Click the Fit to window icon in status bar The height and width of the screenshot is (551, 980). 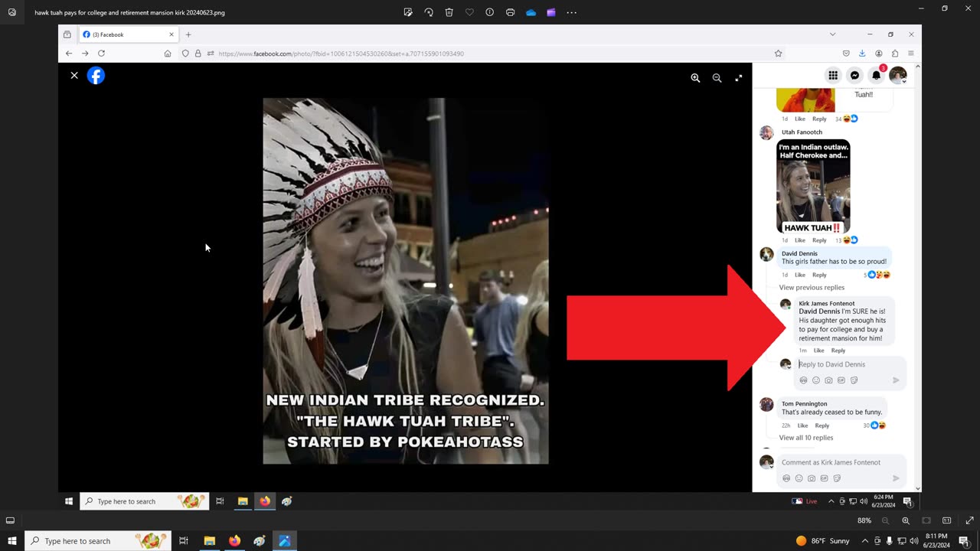[x=926, y=520]
